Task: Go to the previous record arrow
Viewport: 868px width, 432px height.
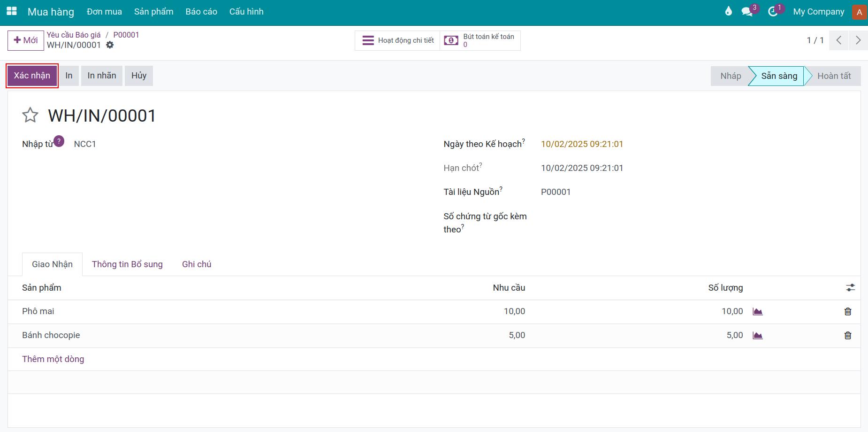Action: pyautogui.click(x=839, y=40)
